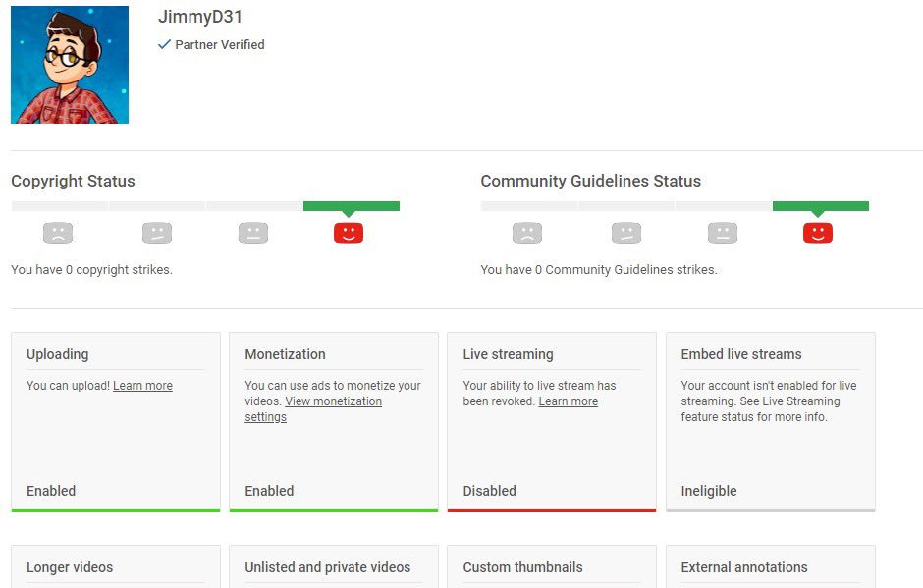Click the Uploading card title
The height and width of the screenshot is (588, 923).
[58, 354]
